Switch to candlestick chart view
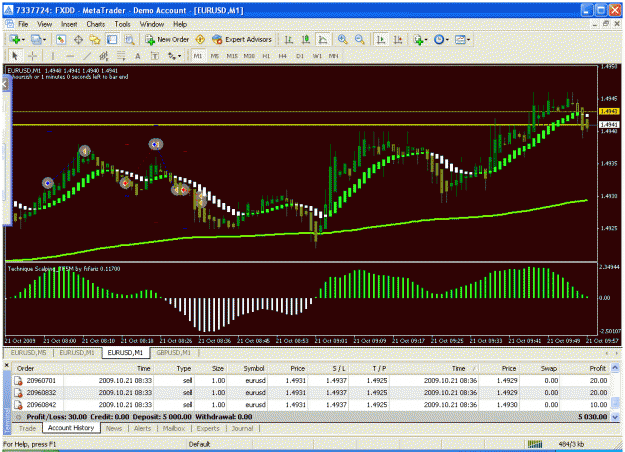Viewport: 625px width, 452px height. [x=306, y=39]
